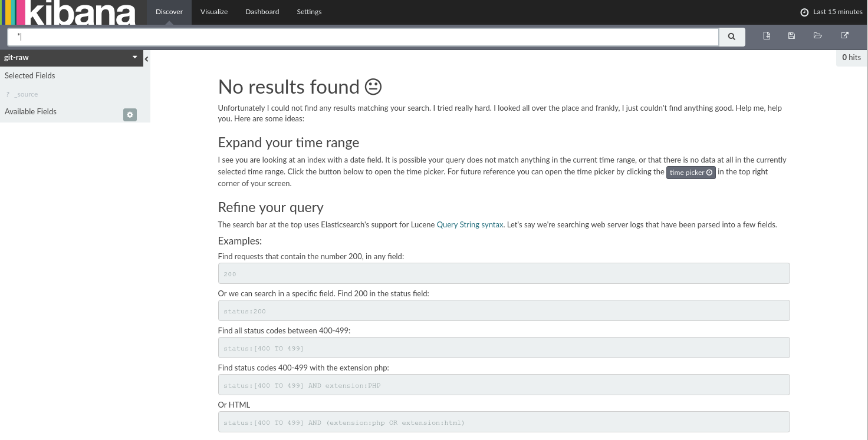Collapse the field sidebar with the chevron

(146, 59)
